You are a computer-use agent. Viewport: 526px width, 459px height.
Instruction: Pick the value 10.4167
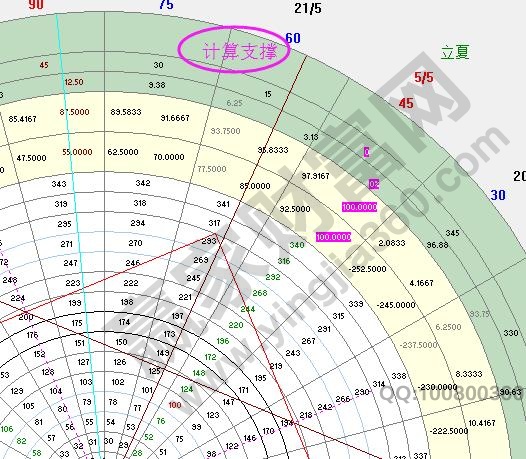(482, 423)
